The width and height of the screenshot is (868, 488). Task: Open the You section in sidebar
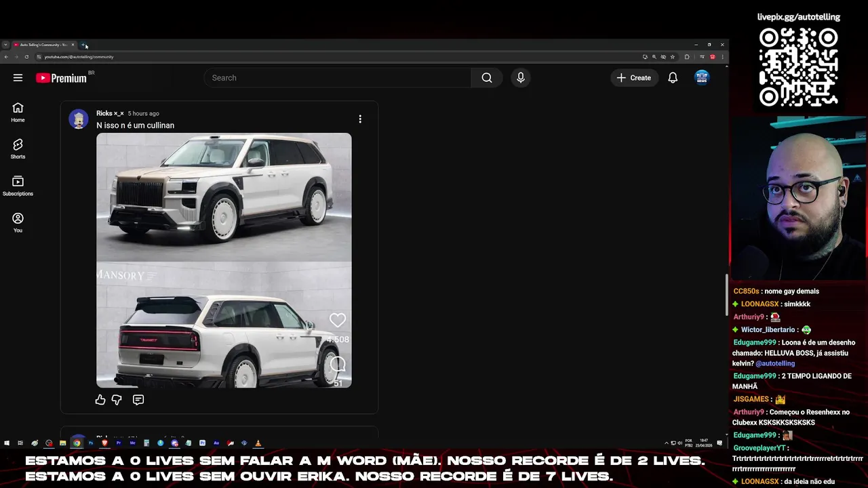(x=18, y=223)
